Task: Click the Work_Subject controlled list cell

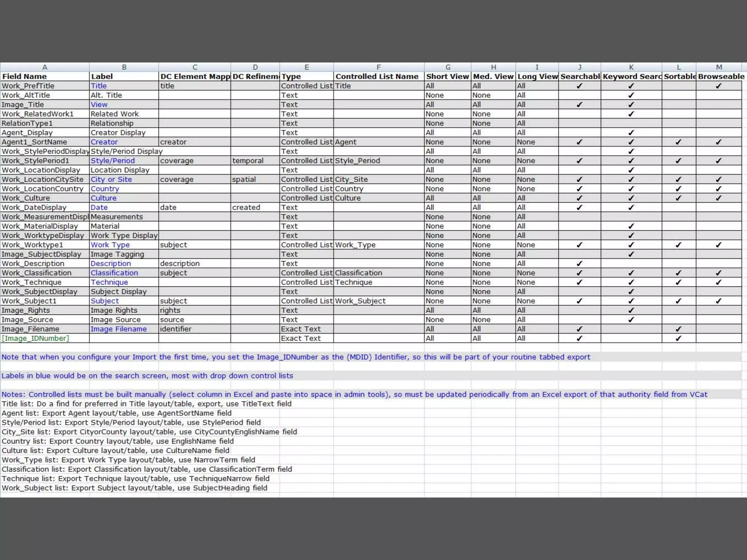Action: click(360, 301)
